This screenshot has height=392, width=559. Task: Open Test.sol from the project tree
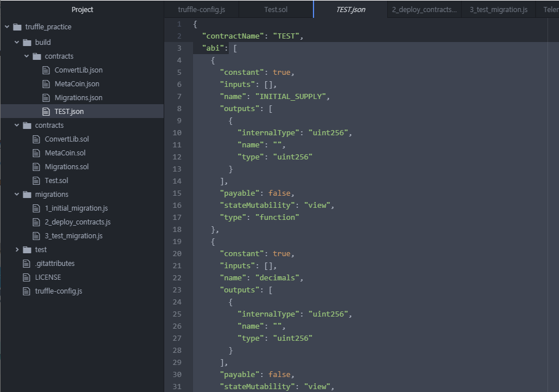56,181
